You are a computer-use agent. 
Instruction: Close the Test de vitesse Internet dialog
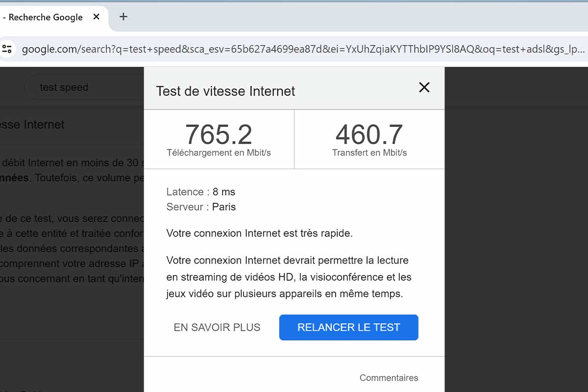point(424,87)
